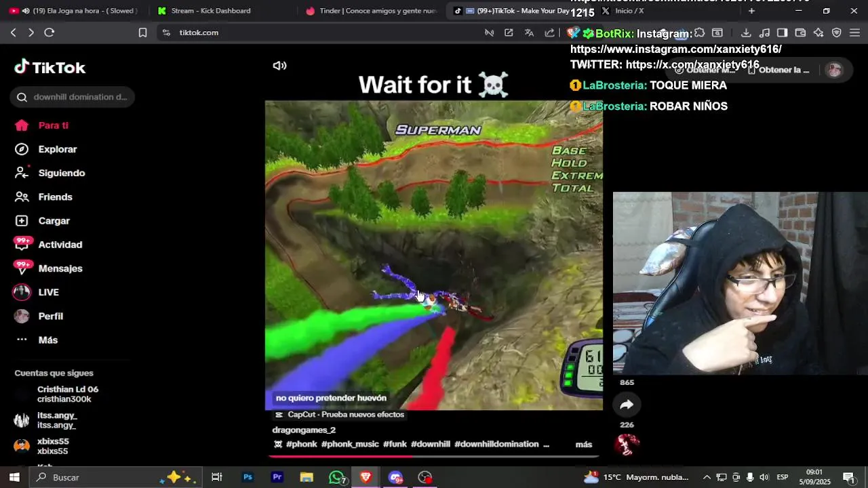This screenshot has width=868, height=488.
Task: Click the share page icon in toolbar
Action: (x=549, y=33)
